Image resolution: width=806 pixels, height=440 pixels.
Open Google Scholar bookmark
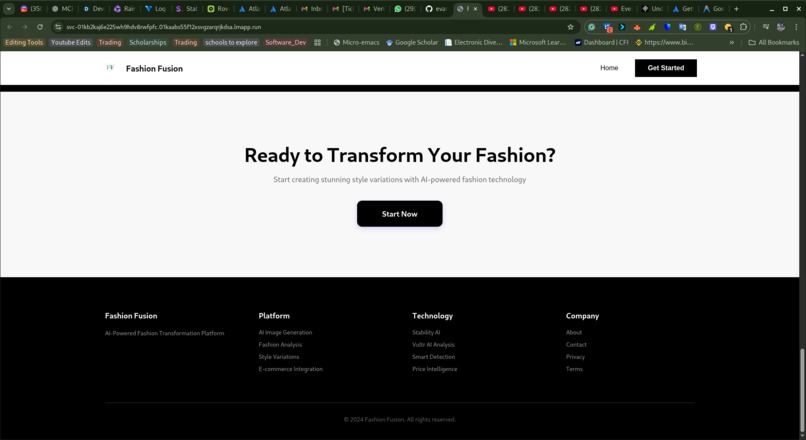(412, 42)
